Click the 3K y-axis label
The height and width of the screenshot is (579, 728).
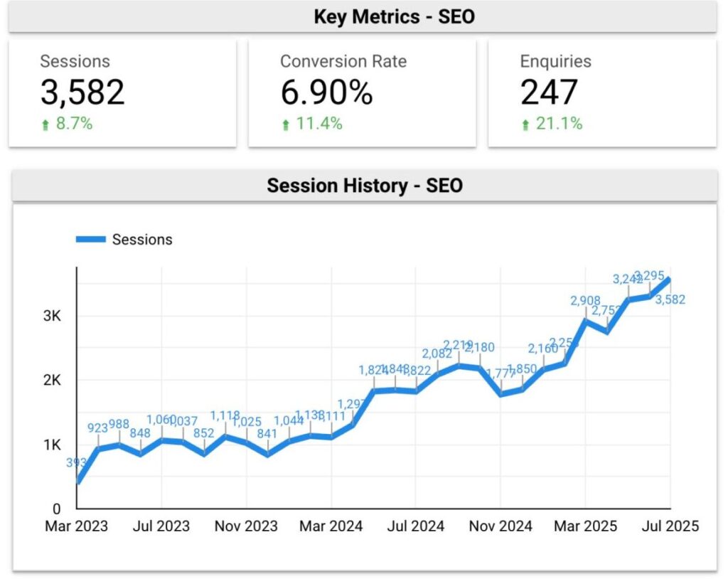click(x=50, y=316)
